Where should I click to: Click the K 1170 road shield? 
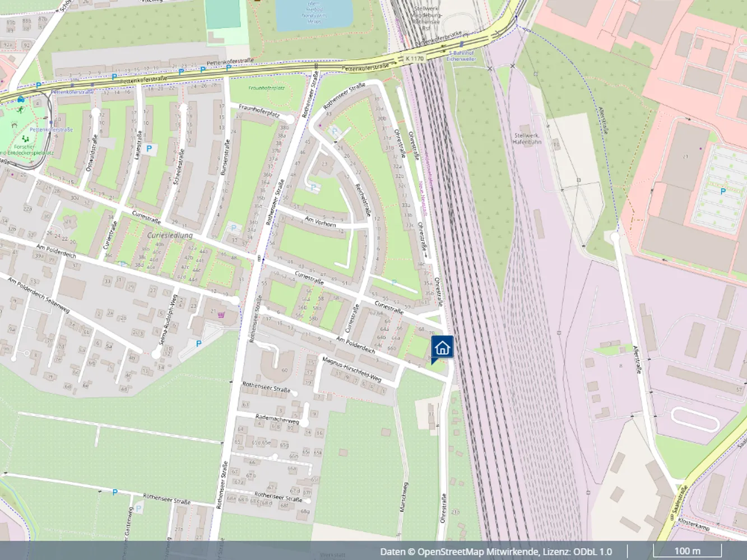pyautogui.click(x=415, y=58)
